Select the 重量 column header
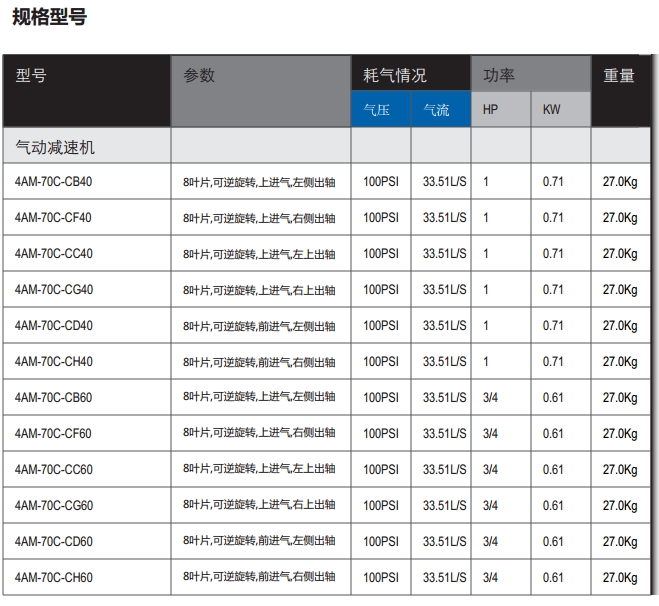The width and height of the screenshot is (659, 606). pos(619,75)
